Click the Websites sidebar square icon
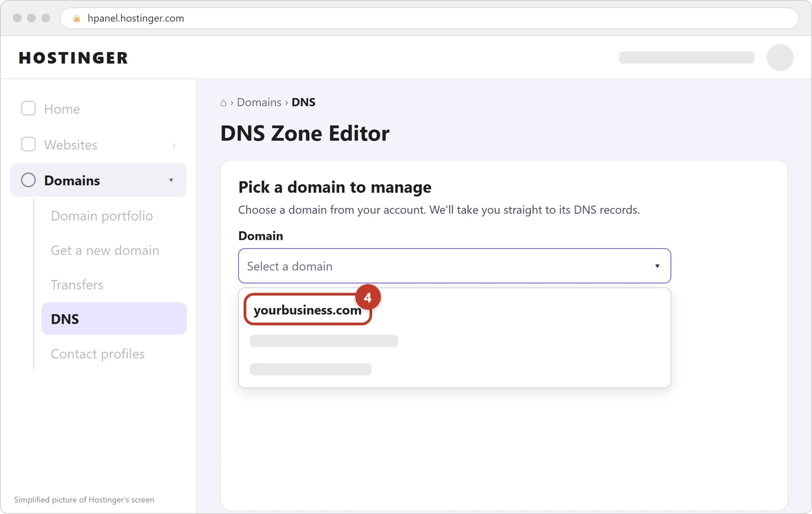 click(x=28, y=145)
